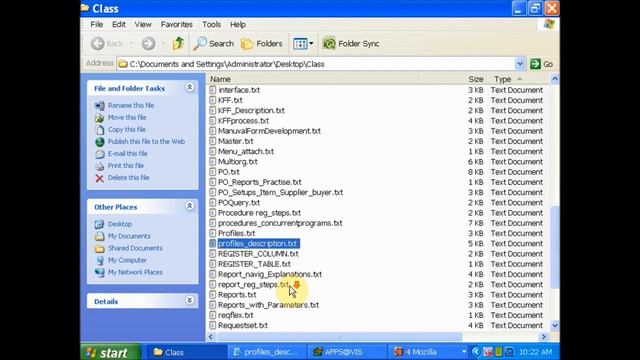Open the Favorites menu
The width and height of the screenshot is (640, 360).
[x=176, y=24]
